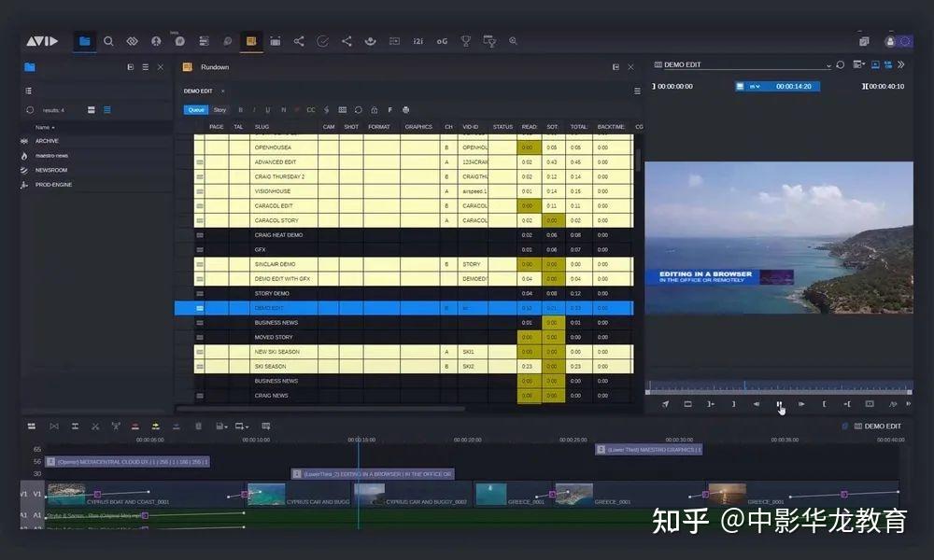Image resolution: width=934 pixels, height=560 pixels.
Task: Toggle bold formatting in the rundown toolbar
Action: pos(240,109)
